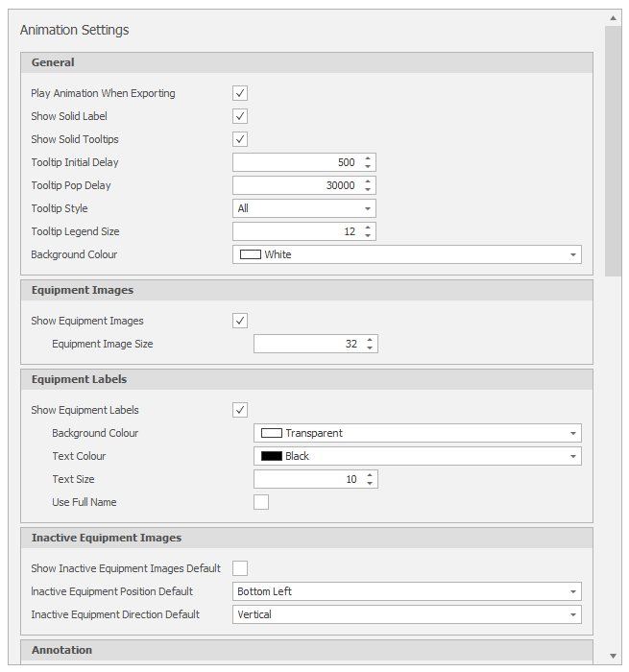Increase the Tooltip Initial Delay value
Screen dimensions: 629x672
[x=368, y=158]
